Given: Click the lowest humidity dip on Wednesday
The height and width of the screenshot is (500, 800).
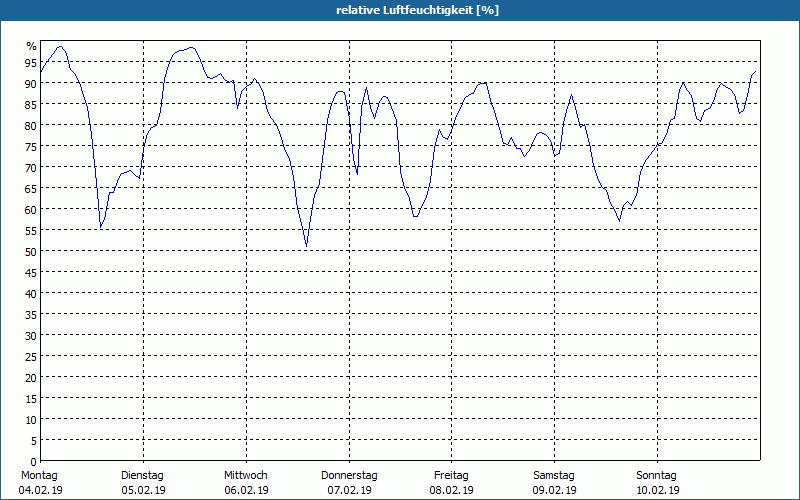Looking at the screenshot, I should pyautogui.click(x=306, y=246).
